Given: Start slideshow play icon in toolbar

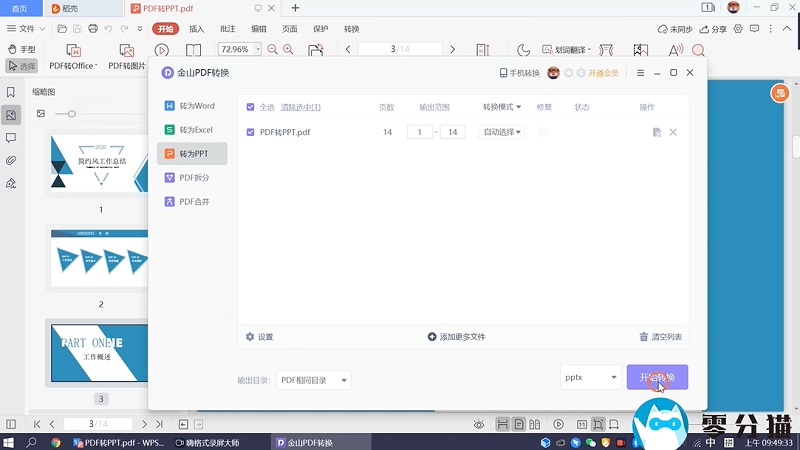Looking at the screenshot, I should pos(162,50).
